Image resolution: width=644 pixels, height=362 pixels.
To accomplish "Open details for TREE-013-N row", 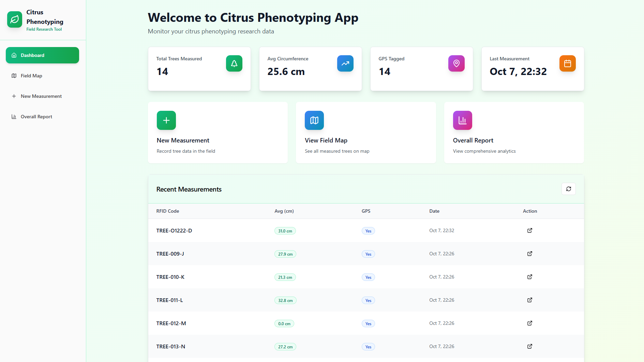I will 530,346.
